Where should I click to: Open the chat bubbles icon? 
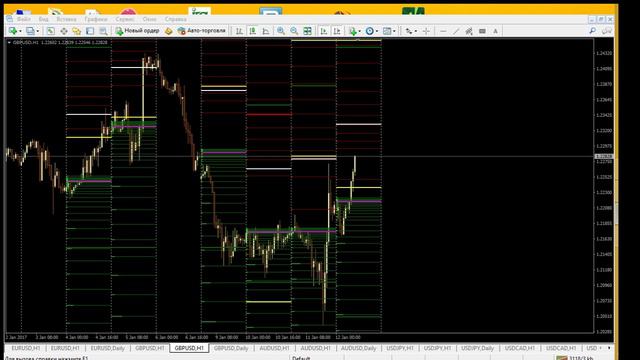coord(607,31)
